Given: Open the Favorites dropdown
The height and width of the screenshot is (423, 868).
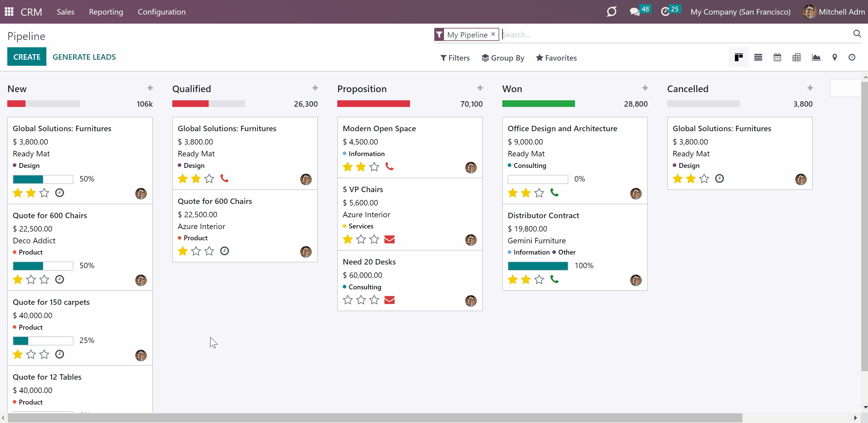Looking at the screenshot, I should tap(556, 58).
